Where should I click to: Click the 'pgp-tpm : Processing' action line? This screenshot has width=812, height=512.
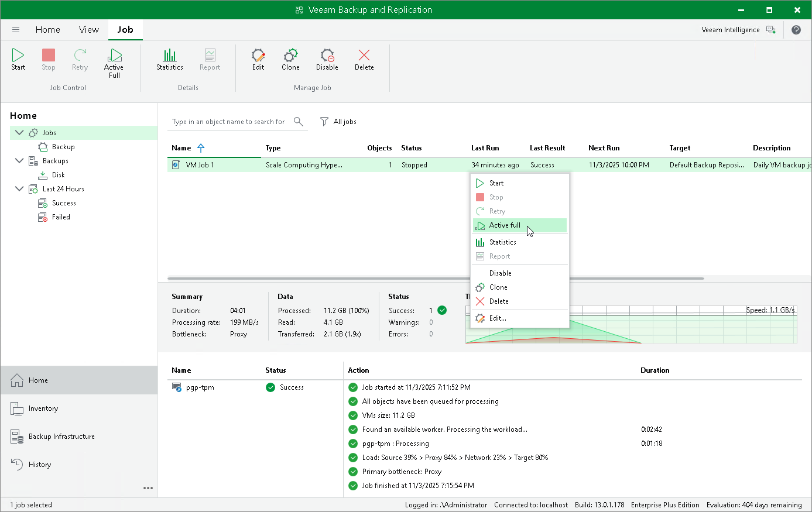click(x=395, y=444)
